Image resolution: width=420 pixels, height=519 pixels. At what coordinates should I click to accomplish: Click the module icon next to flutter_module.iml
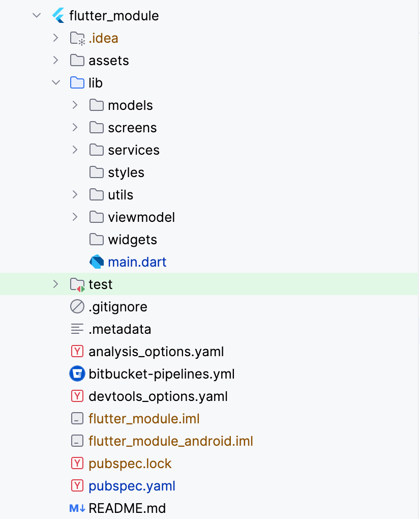click(x=77, y=418)
